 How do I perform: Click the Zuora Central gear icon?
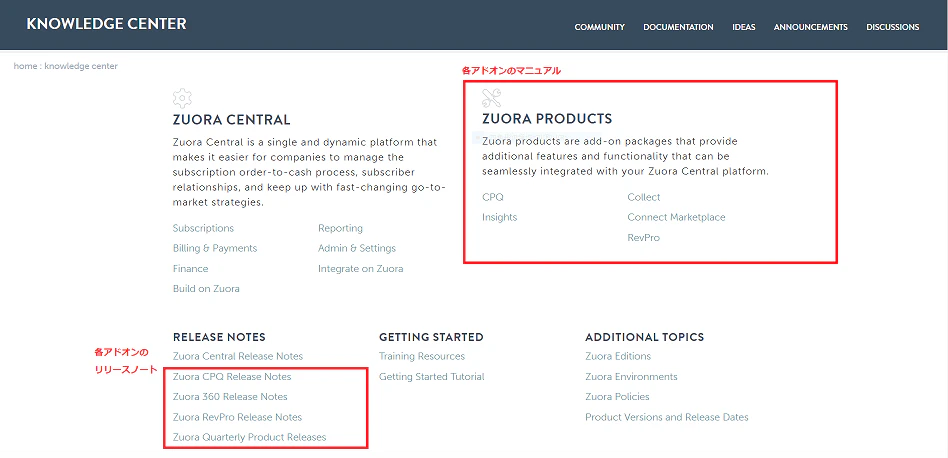pyautogui.click(x=182, y=98)
